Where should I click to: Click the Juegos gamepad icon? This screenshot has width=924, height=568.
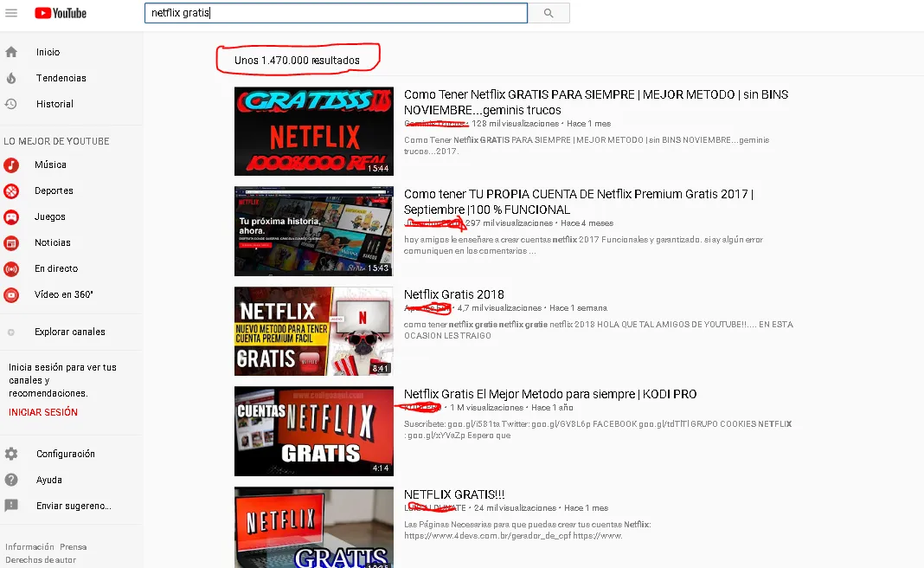(11, 217)
